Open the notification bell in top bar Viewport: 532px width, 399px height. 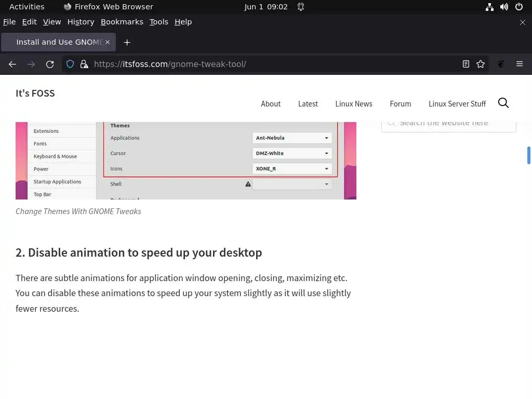(301, 7)
